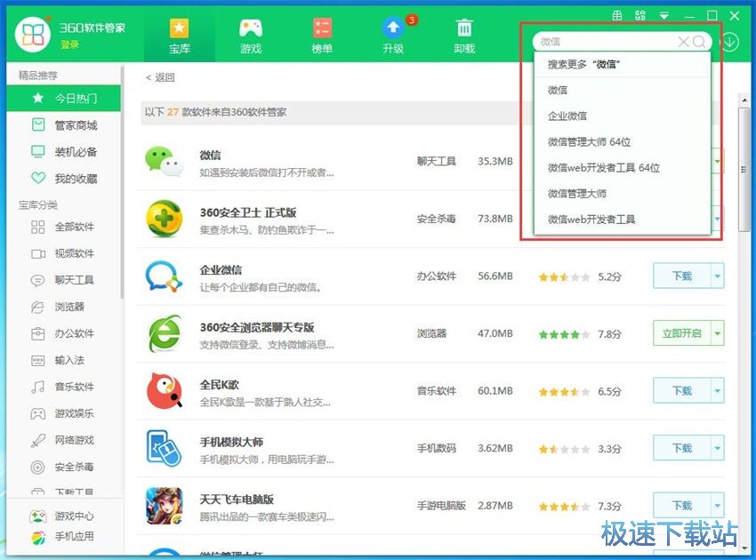This screenshot has width=756, height=560.
Task: Open 我的收藏 favorites
Action: [x=64, y=179]
